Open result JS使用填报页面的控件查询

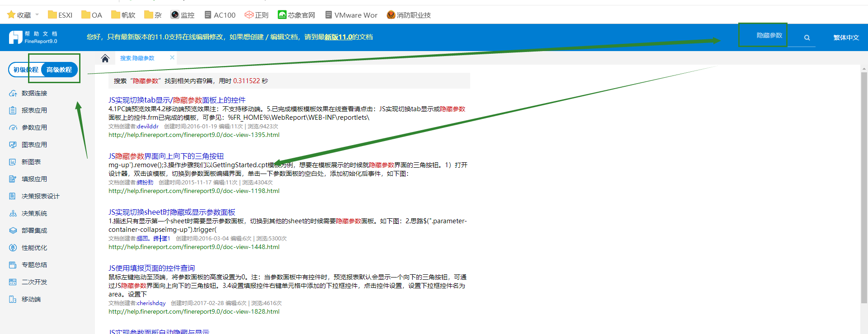[x=151, y=268]
